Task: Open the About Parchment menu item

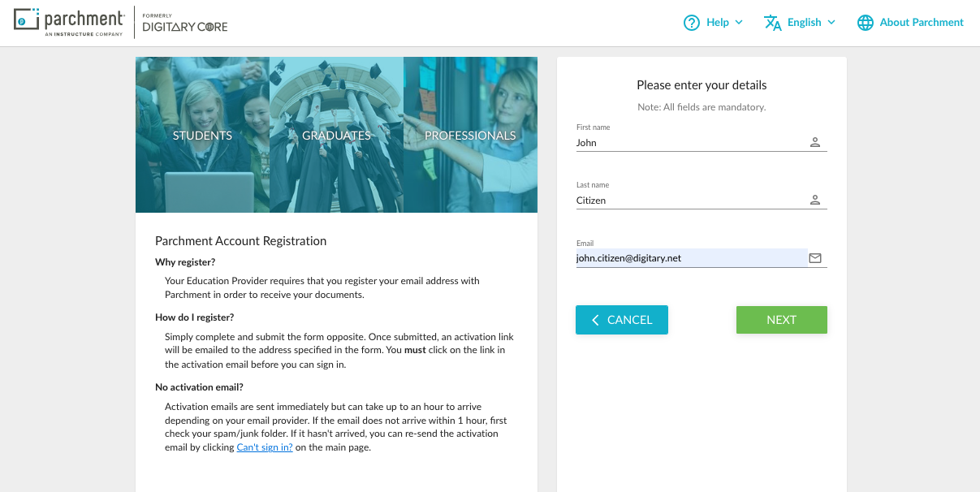Action: pyautogui.click(x=922, y=23)
